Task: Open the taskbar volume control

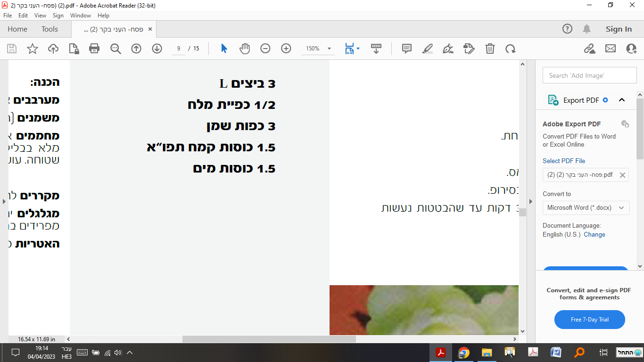Action: tap(117, 352)
